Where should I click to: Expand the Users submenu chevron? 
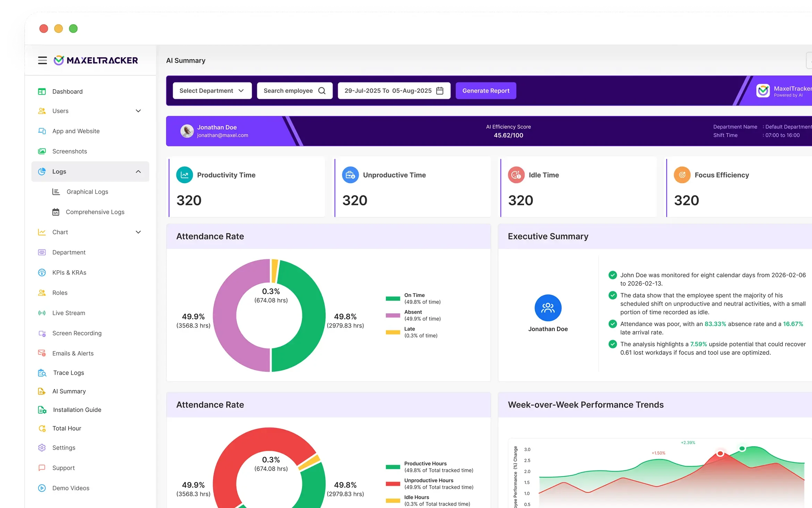[138, 111]
